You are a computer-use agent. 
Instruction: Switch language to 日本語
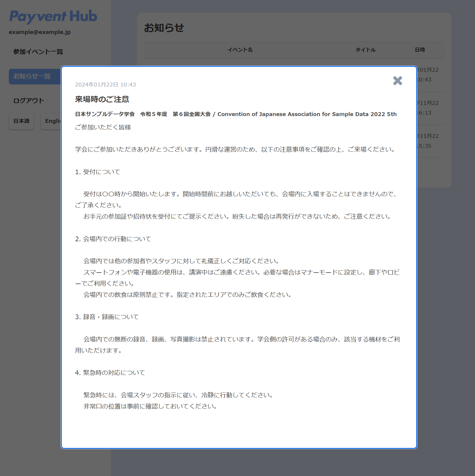(22, 121)
